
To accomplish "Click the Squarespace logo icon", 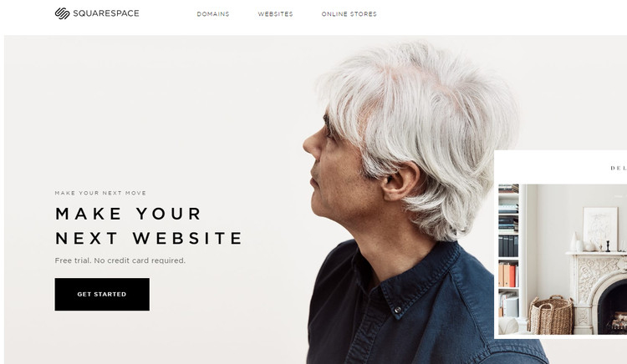I will (x=62, y=13).
